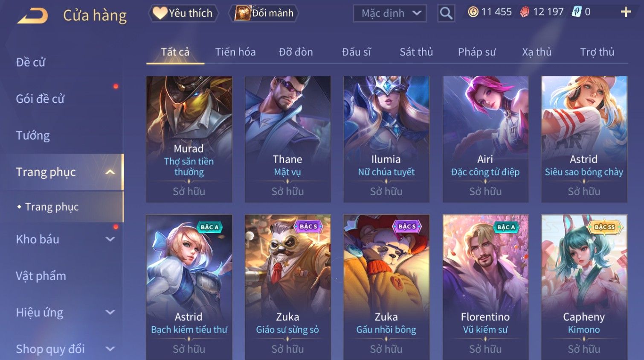Open Florentino Vũ kiếm sư skin card
This screenshot has height=360, width=644.
pyautogui.click(x=485, y=287)
